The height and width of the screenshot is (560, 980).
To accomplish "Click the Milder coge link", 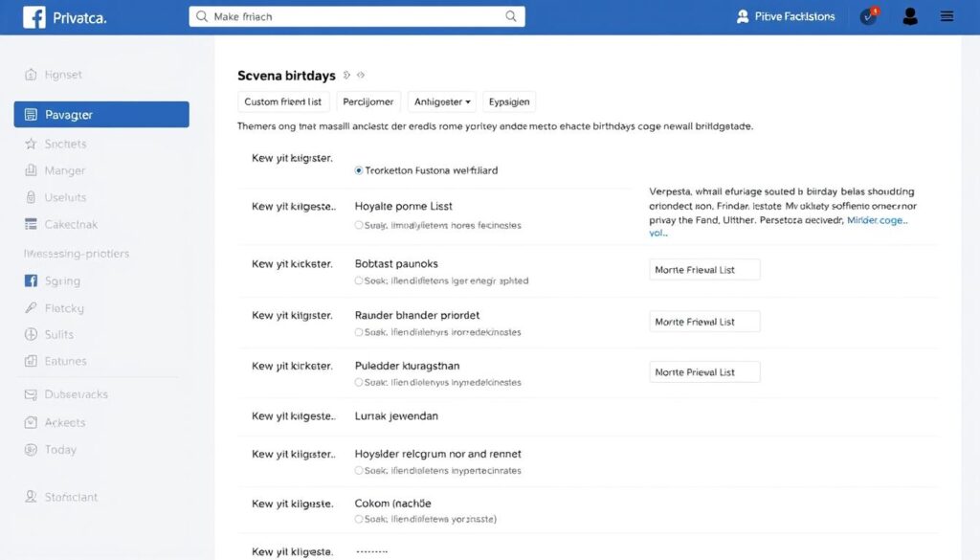I will point(877,219).
